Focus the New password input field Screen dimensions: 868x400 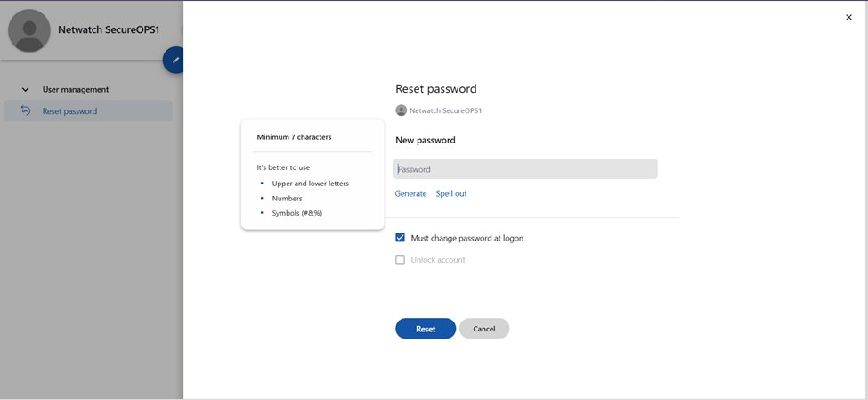pos(525,169)
